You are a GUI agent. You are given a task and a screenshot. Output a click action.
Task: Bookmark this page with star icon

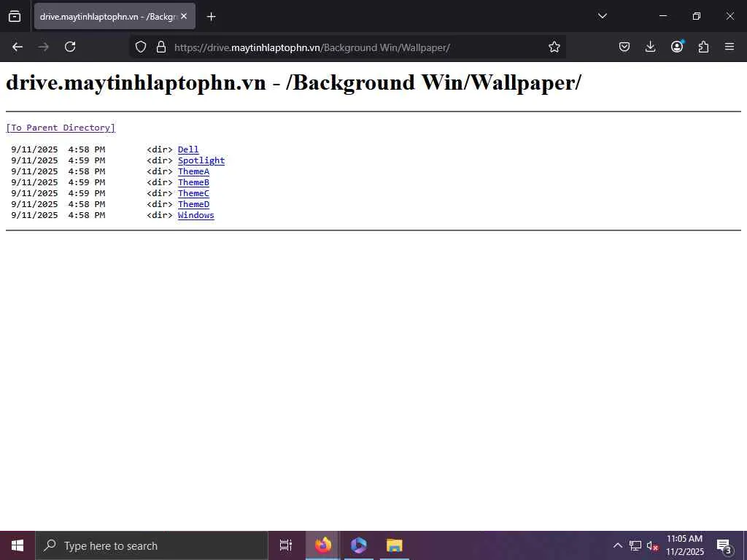554,47
